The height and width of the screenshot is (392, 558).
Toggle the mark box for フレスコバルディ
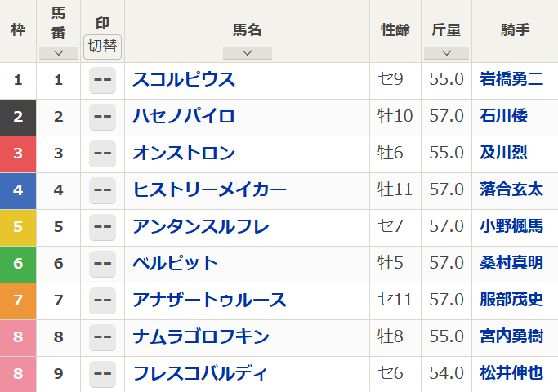[102, 374]
